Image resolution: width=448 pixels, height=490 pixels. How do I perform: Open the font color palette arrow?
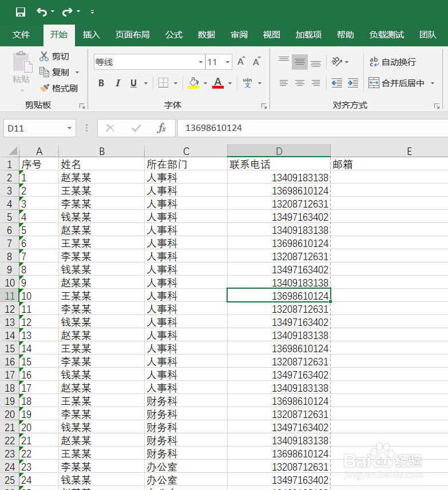tap(230, 83)
